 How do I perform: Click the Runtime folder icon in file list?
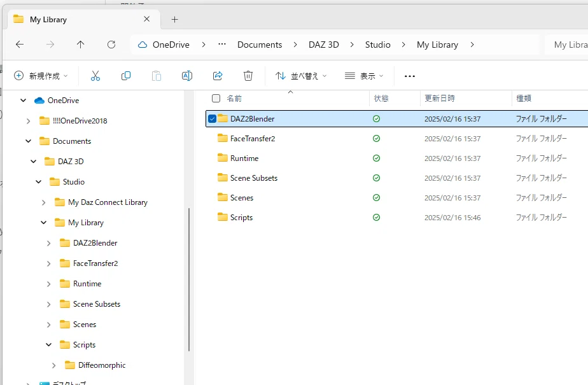point(223,158)
